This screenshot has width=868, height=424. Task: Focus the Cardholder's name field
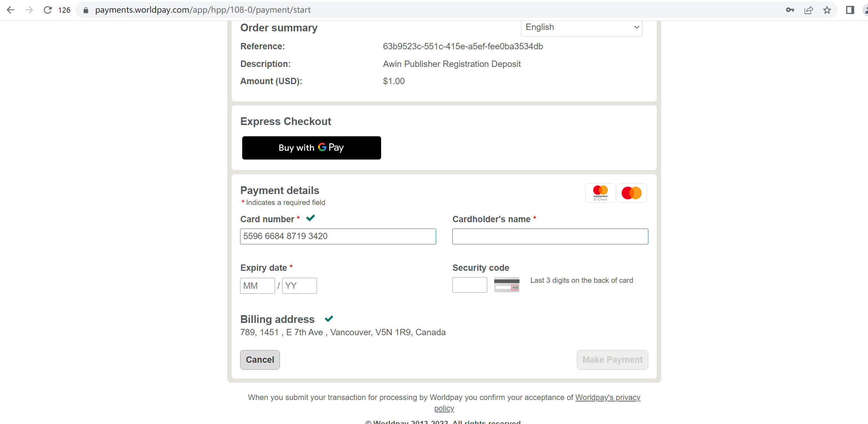point(550,236)
